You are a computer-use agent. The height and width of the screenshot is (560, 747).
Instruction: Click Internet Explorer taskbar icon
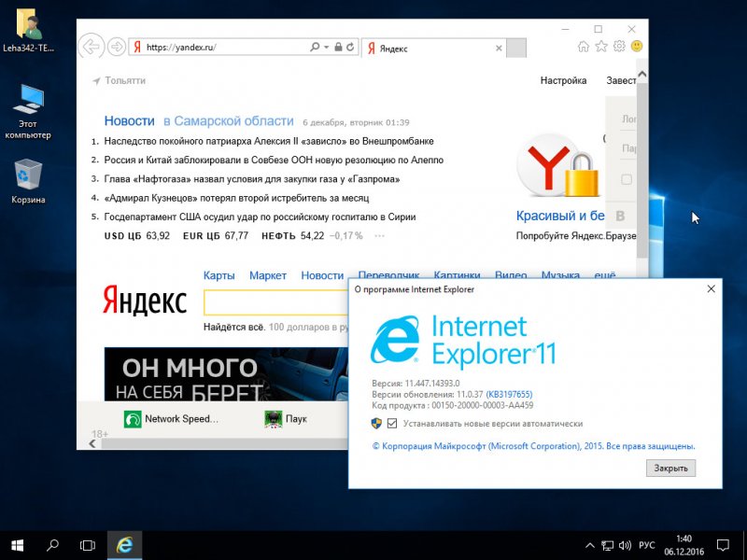[x=124, y=545]
